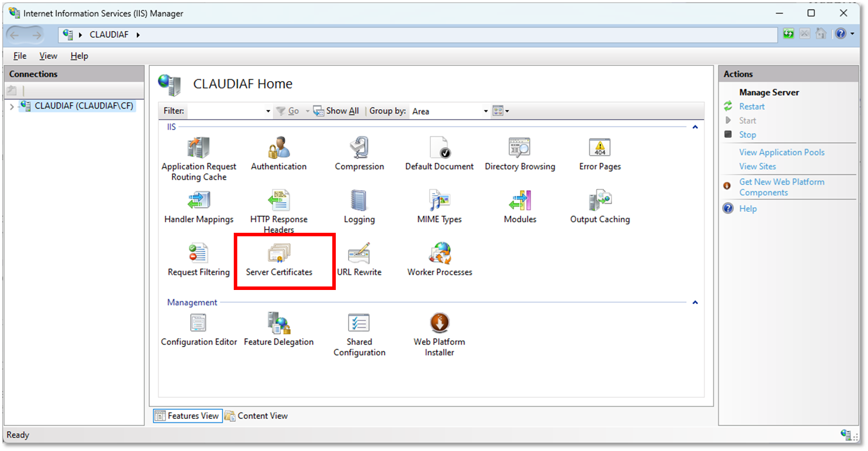Open the Error Pages feature
The height and width of the screenshot is (451, 868).
(x=599, y=154)
